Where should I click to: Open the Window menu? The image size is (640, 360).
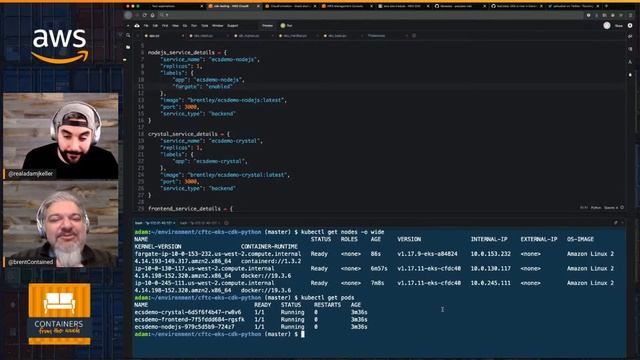pos(218,25)
